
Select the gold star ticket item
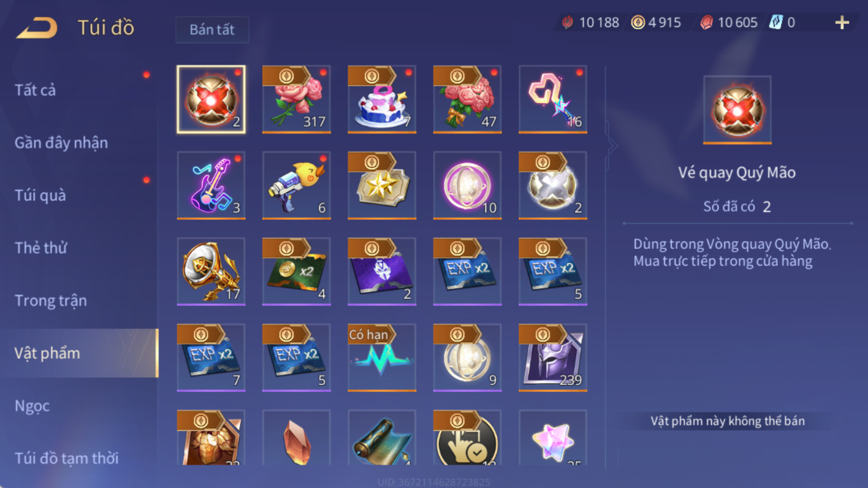click(382, 185)
